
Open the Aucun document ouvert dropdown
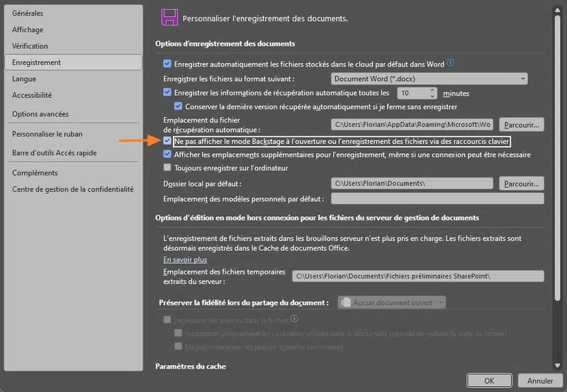392,302
